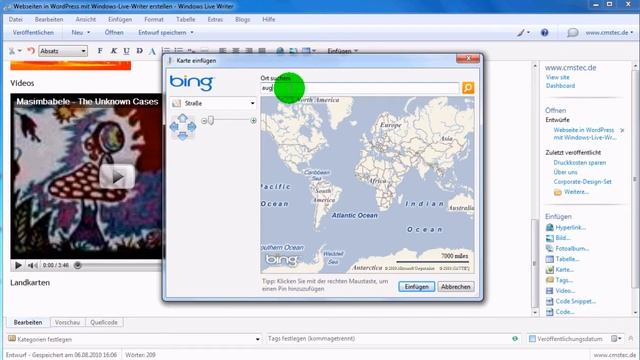Click the Veröffentlichen button

click(x=33, y=33)
